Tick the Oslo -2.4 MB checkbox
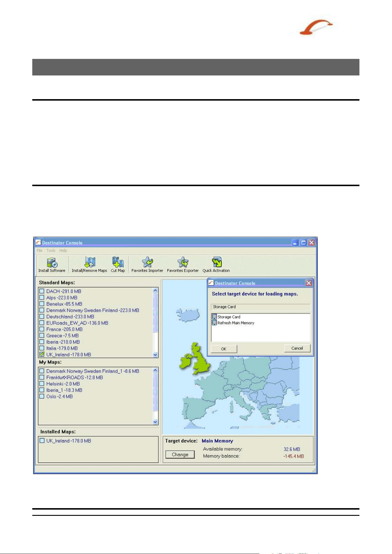Image resolution: width=392 pixels, height=554 pixels. coord(42,397)
